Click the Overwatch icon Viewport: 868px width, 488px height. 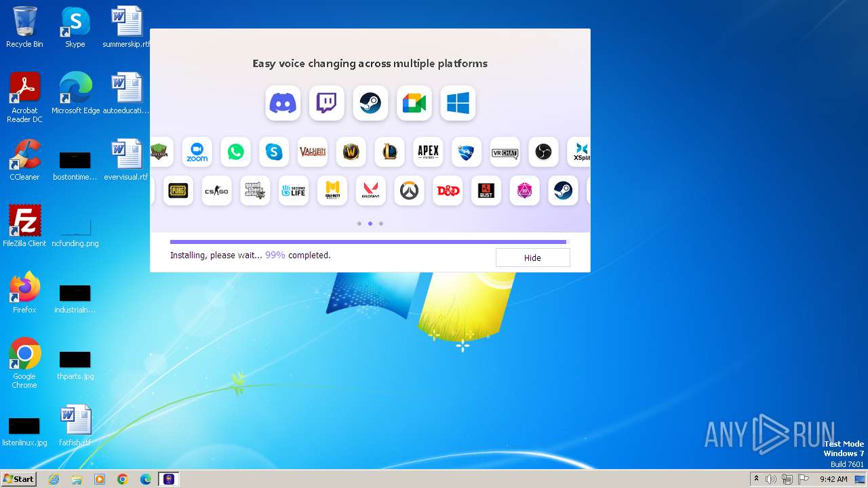pyautogui.click(x=409, y=191)
